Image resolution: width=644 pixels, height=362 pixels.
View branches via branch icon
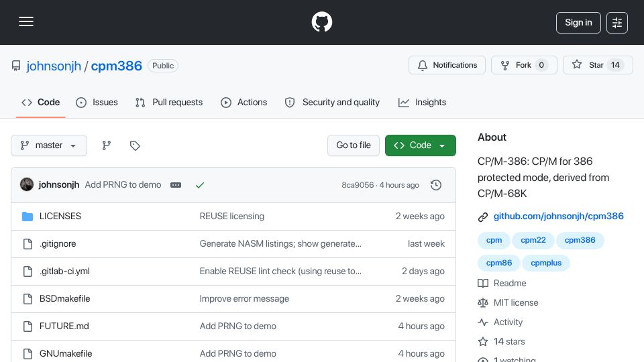[x=107, y=145]
